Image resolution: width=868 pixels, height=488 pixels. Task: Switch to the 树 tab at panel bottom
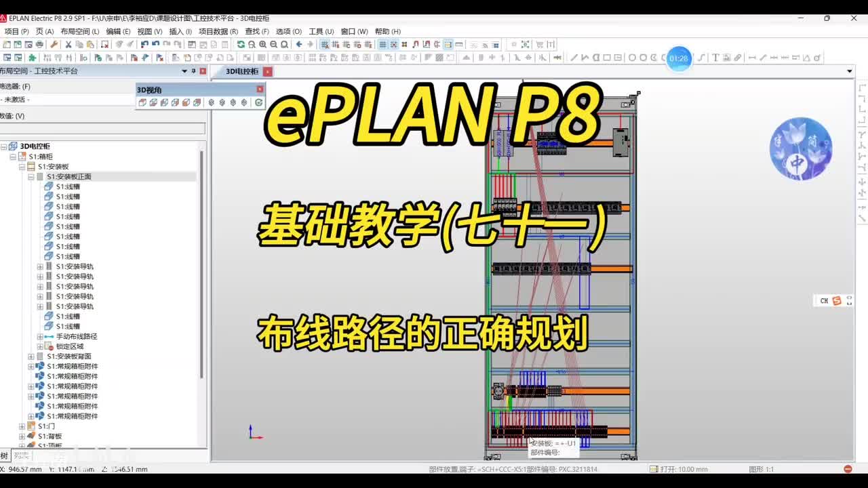click(5, 455)
